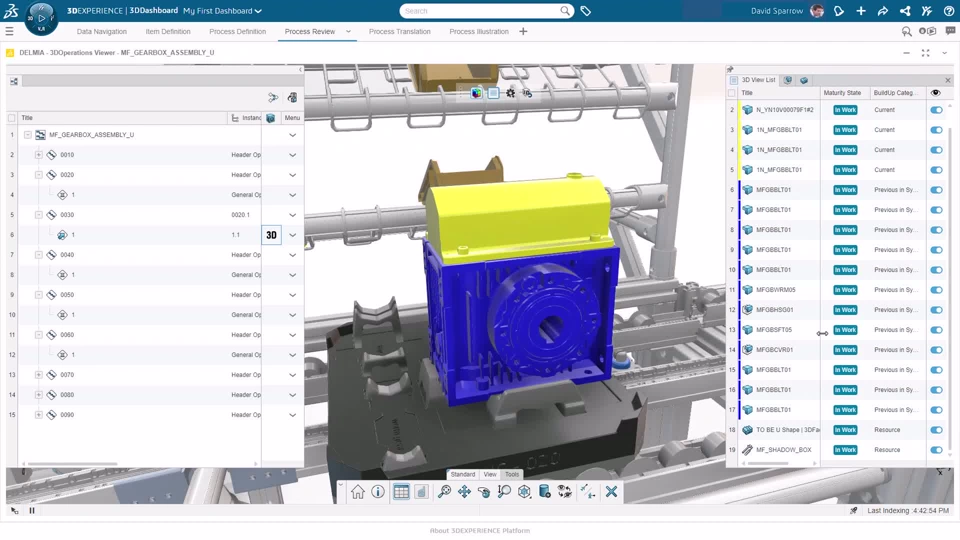
Task: Open the notifications icon next to user avatar
Action: pyautogui.click(x=839, y=11)
